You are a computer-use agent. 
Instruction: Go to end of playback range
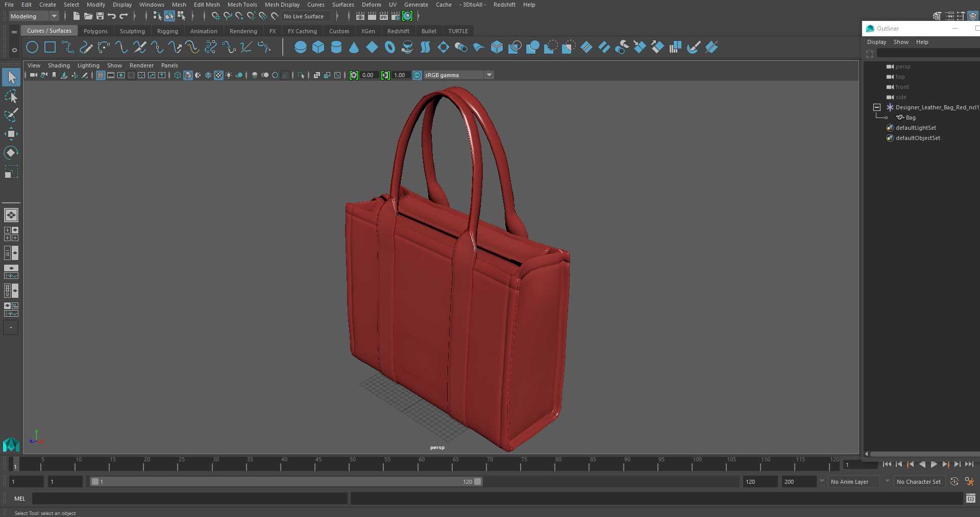[969, 464]
